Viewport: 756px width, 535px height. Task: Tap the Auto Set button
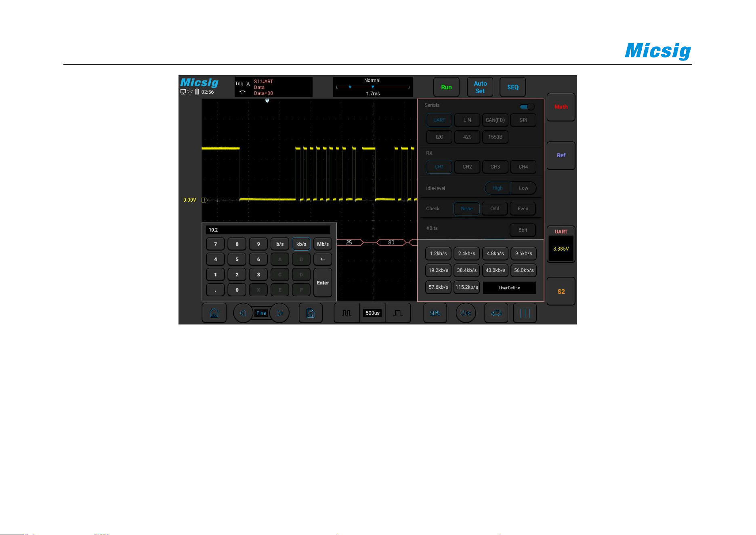point(480,87)
